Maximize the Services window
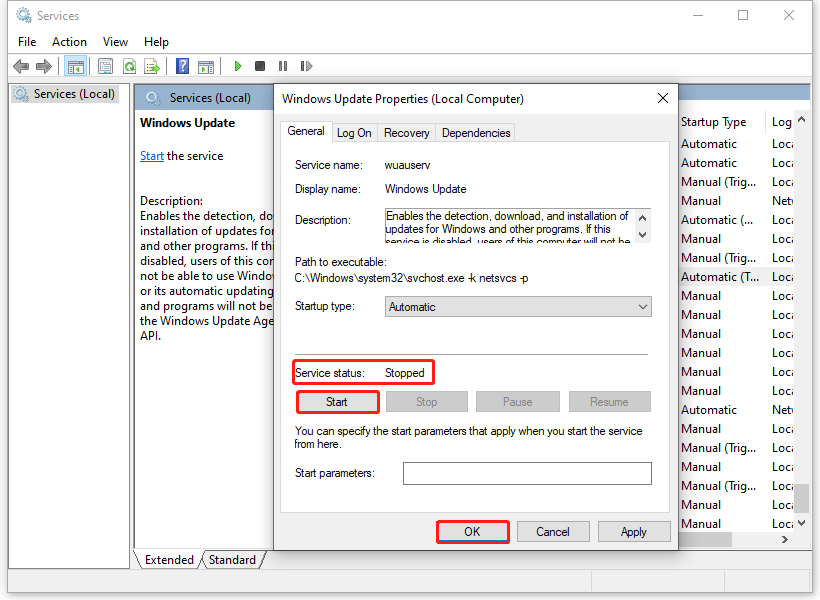The image size is (820, 600). click(x=743, y=16)
